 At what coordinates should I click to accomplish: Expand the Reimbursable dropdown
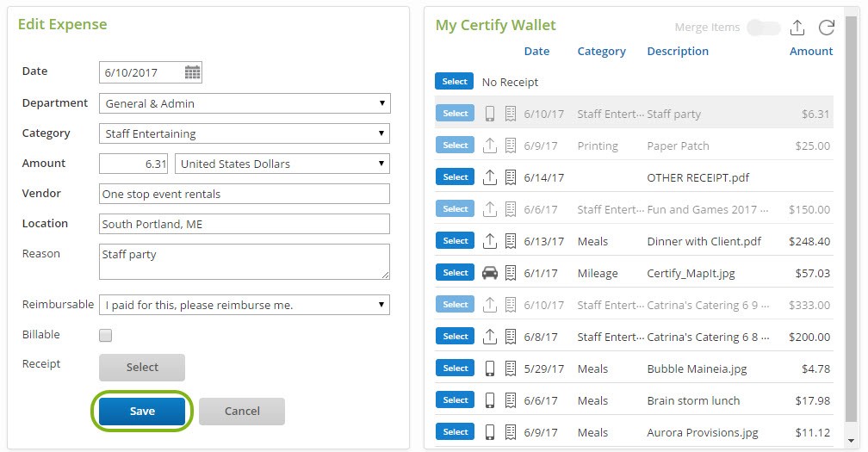245,305
